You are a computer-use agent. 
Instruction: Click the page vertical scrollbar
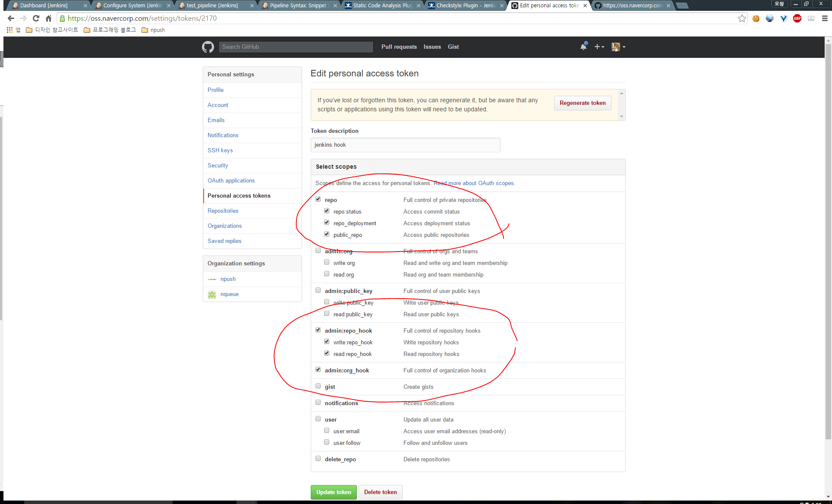tap(828, 242)
